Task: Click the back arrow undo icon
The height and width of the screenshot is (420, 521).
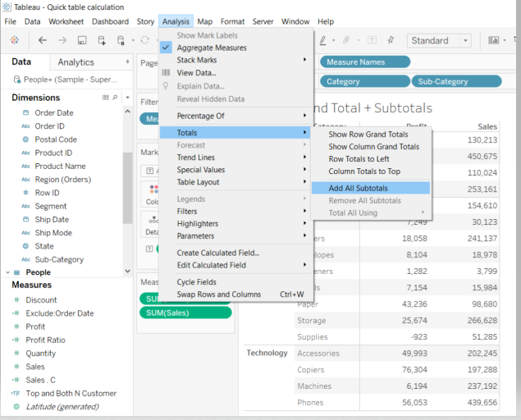Action: pyautogui.click(x=42, y=40)
